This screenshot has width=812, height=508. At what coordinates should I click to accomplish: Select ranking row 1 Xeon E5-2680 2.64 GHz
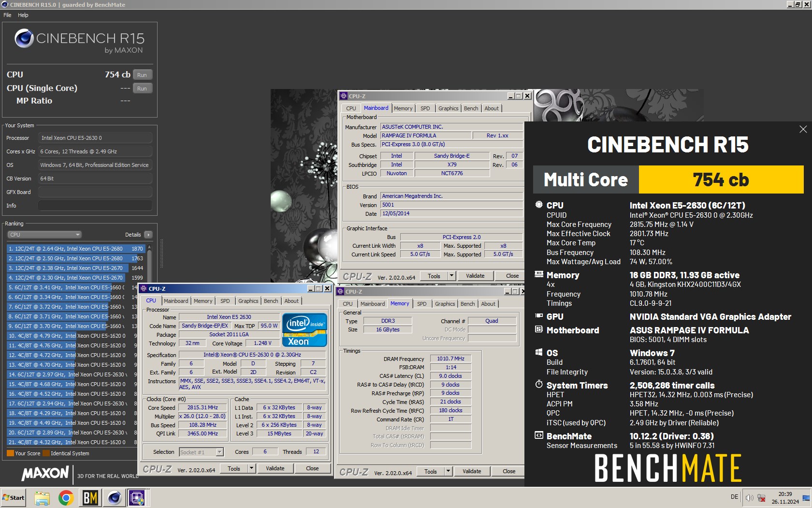pyautogui.click(x=75, y=249)
